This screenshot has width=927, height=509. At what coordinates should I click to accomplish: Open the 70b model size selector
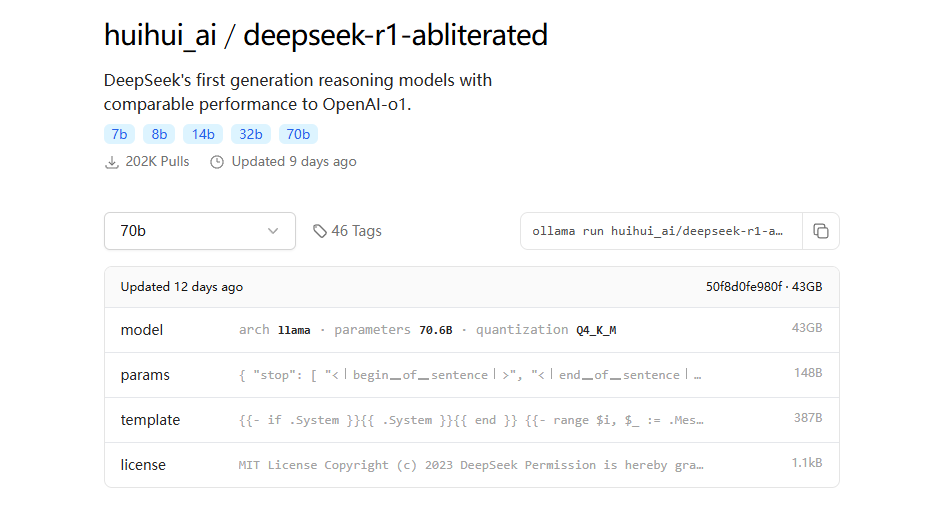pos(200,231)
